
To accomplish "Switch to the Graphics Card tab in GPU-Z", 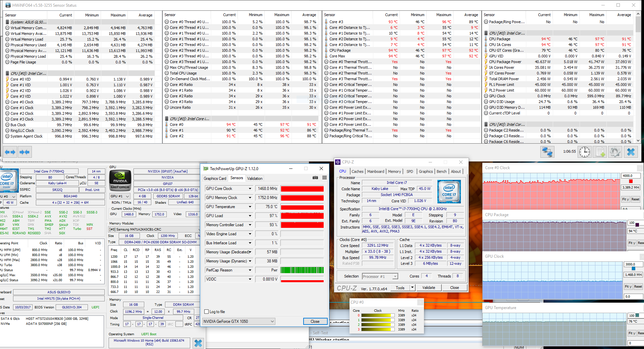I will click(215, 179).
